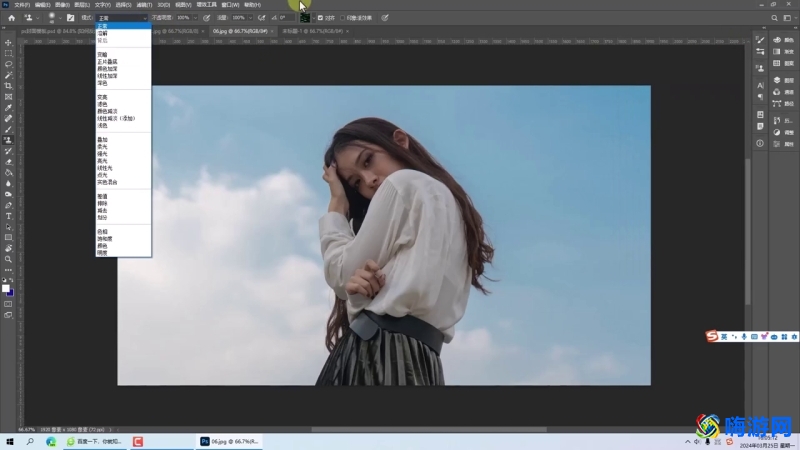Select the Brush tool

[x=8, y=129]
